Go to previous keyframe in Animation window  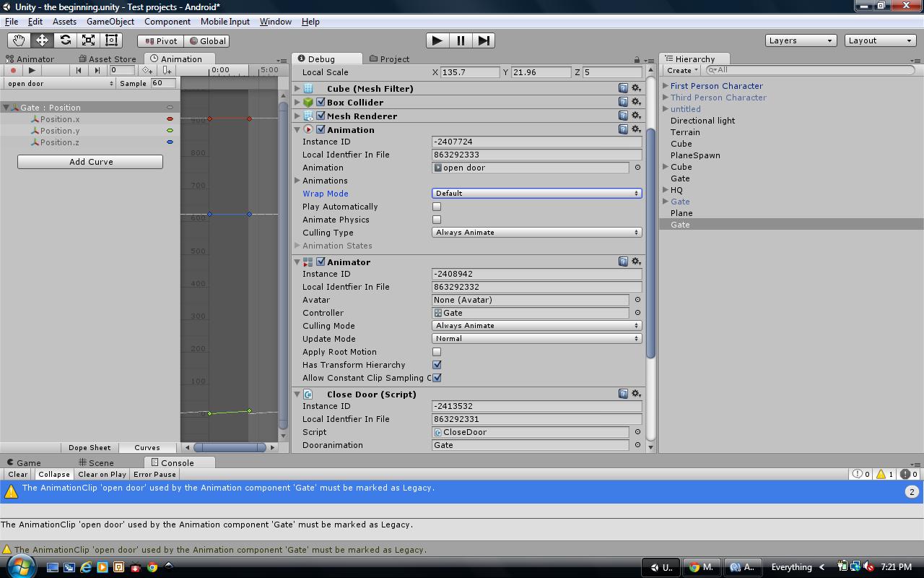pos(79,70)
